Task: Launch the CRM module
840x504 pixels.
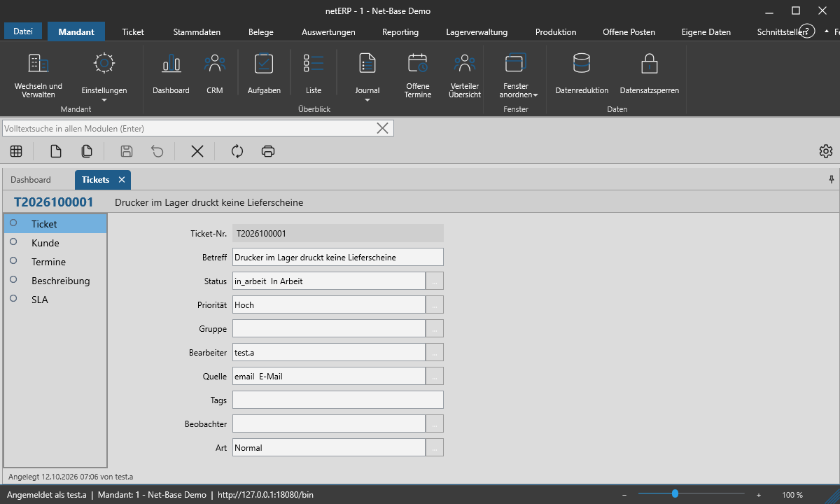Action: click(215, 74)
